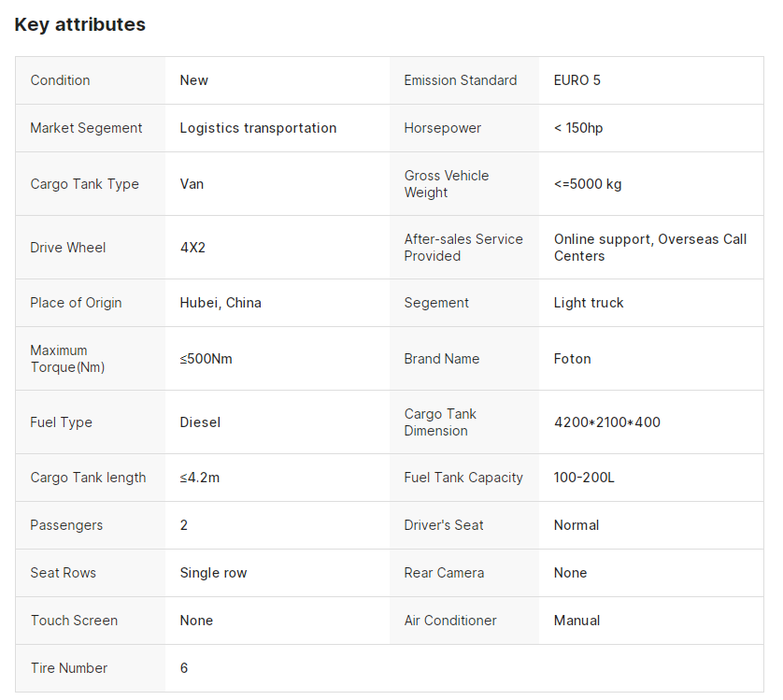
Task: Click the Gross Vehicle Weight label
Action: (447, 184)
